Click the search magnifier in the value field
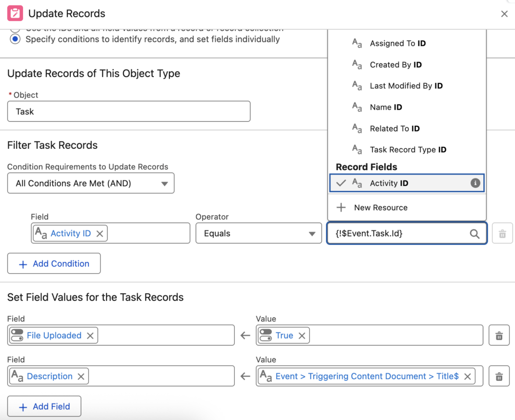 [474, 234]
